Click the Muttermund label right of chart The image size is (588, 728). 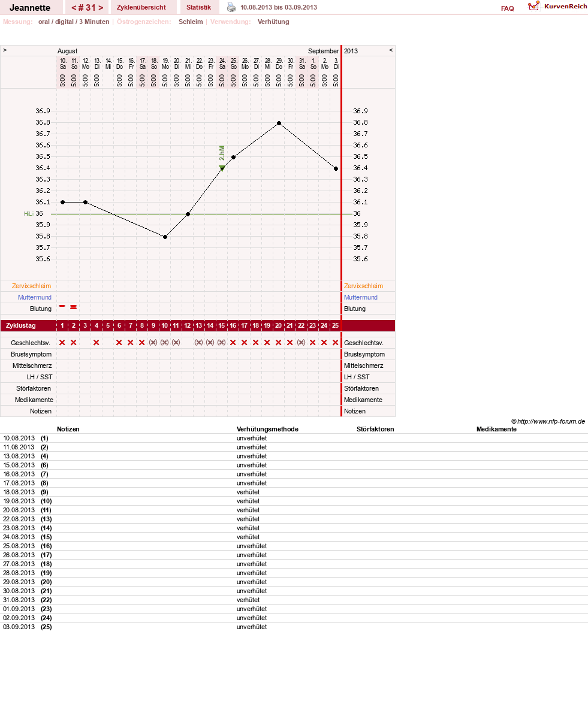tap(361, 297)
